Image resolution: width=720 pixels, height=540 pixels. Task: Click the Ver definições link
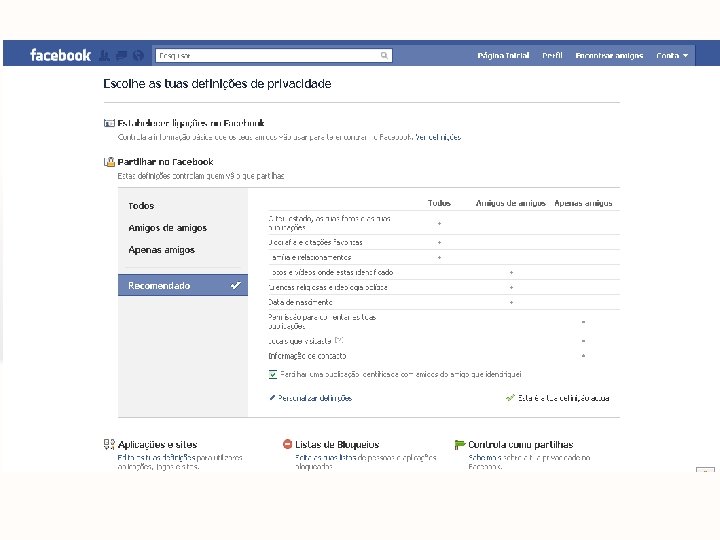tap(439, 137)
